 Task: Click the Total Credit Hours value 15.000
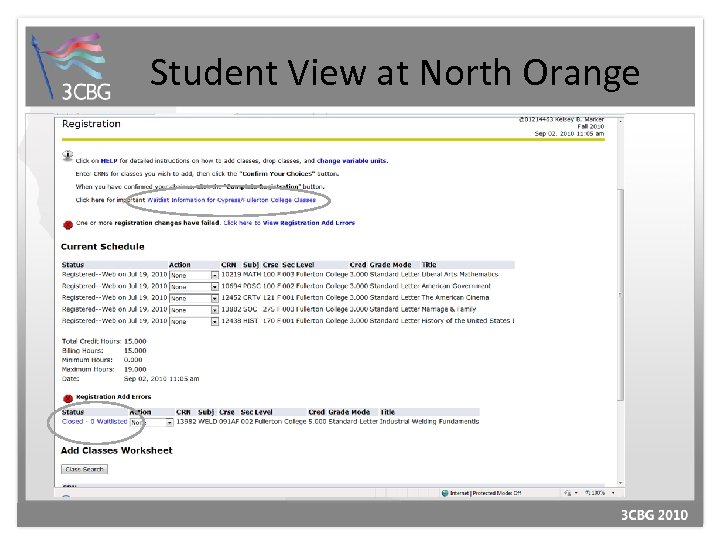[x=135, y=341]
